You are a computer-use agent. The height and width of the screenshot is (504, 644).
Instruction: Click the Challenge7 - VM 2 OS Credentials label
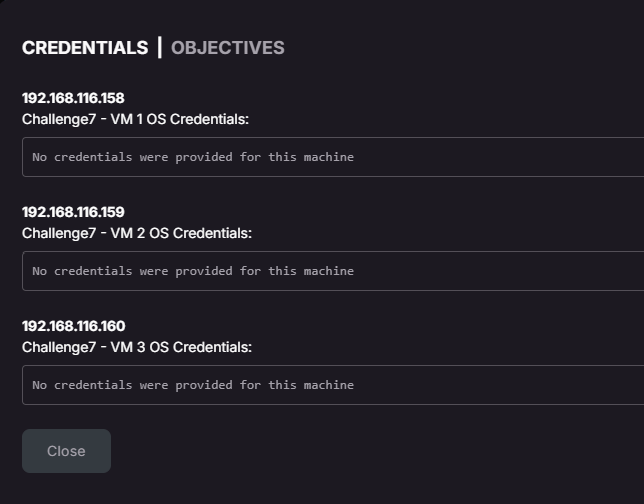(x=137, y=233)
